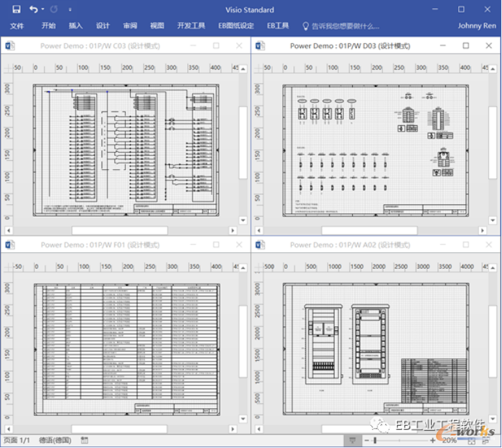
Task: Click vertical scrollbar thumb in C03 window
Action: 243,143
